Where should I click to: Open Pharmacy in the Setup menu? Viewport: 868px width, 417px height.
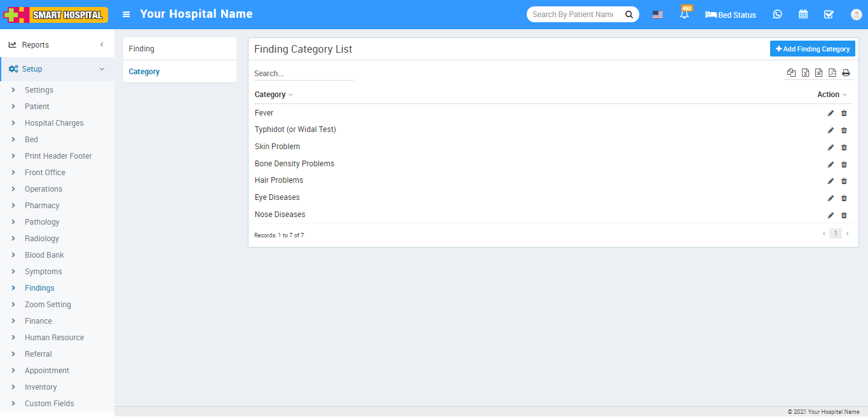click(x=42, y=206)
